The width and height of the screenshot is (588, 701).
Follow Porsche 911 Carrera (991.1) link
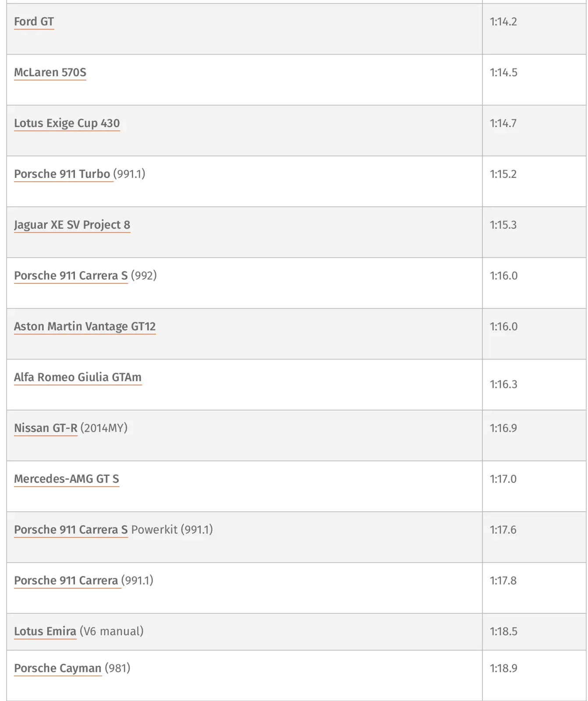(66, 581)
